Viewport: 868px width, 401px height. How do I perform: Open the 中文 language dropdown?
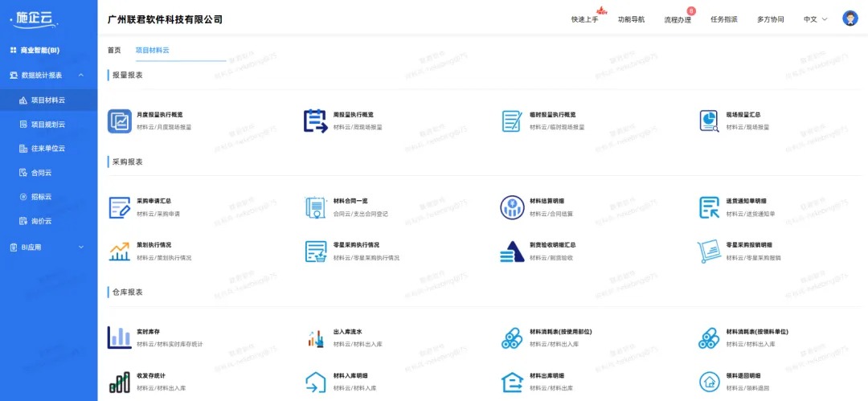point(816,19)
